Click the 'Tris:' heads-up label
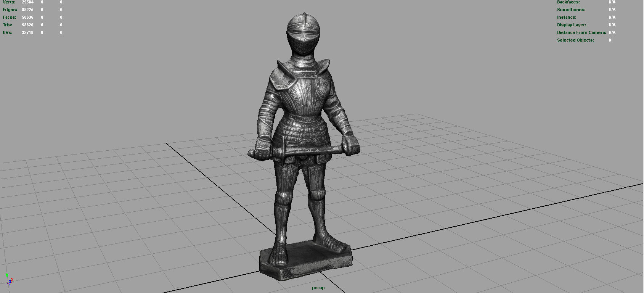 (8, 25)
